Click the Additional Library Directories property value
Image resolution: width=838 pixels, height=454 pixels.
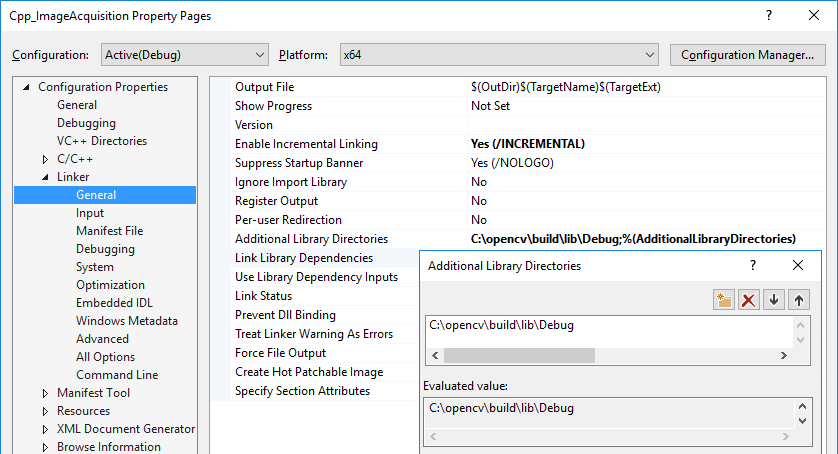click(x=633, y=239)
